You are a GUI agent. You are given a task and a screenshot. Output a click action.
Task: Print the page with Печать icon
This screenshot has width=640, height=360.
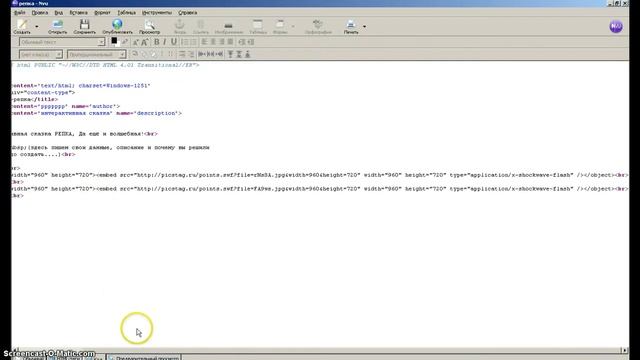pyautogui.click(x=351, y=27)
